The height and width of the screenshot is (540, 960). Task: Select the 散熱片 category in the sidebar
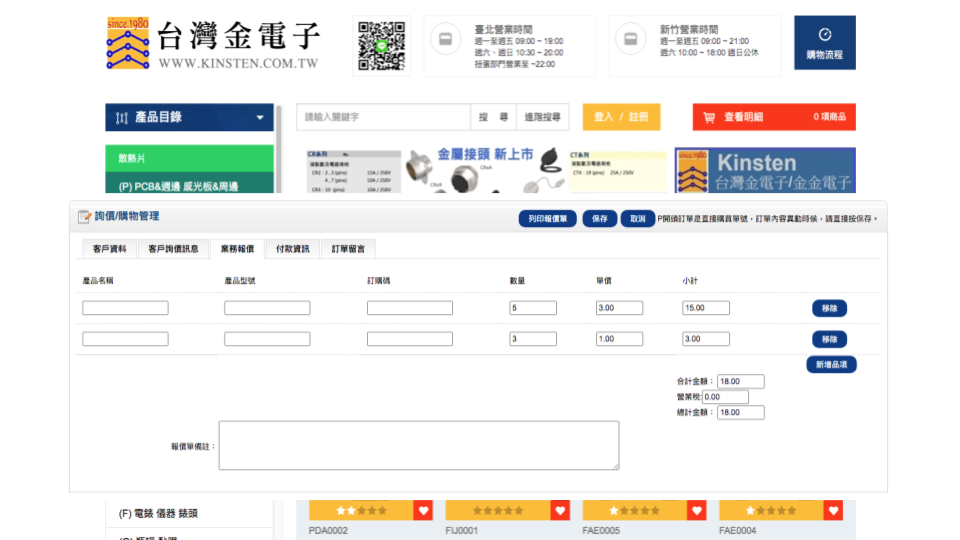tap(189, 158)
